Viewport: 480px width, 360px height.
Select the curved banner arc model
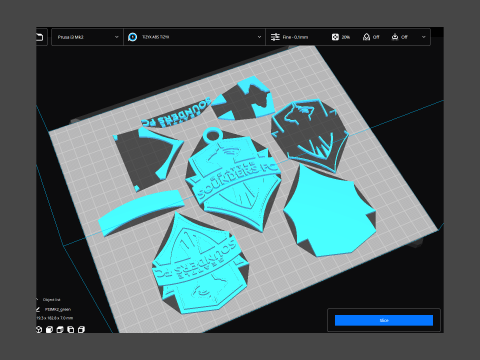click(140, 212)
